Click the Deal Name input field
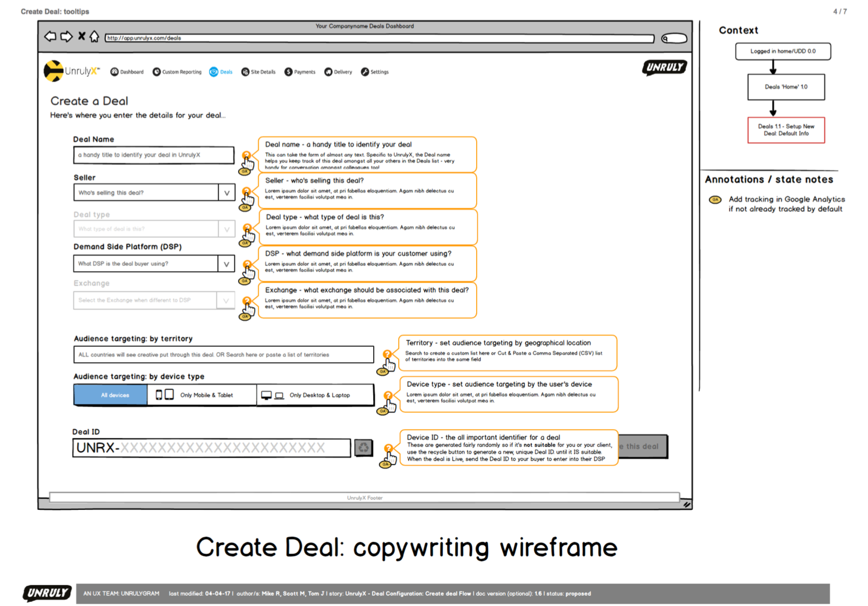This screenshot has width=868, height=606. click(153, 155)
